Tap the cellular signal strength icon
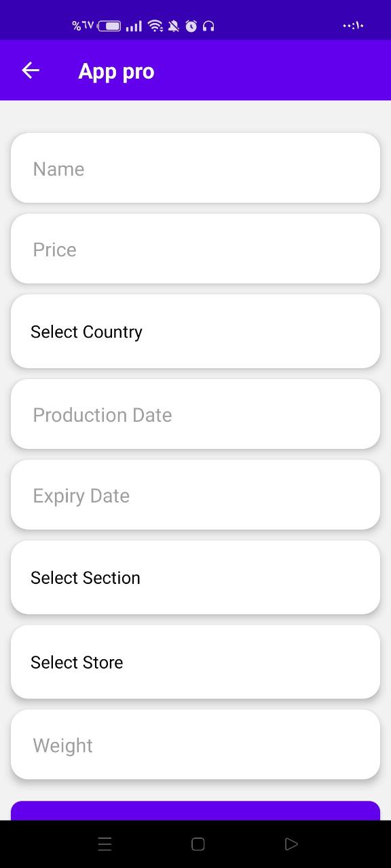The height and width of the screenshot is (868, 391). point(133,26)
